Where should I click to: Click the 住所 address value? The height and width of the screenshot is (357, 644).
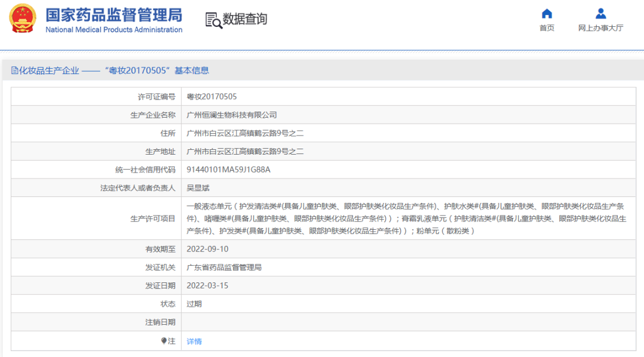[245, 133]
